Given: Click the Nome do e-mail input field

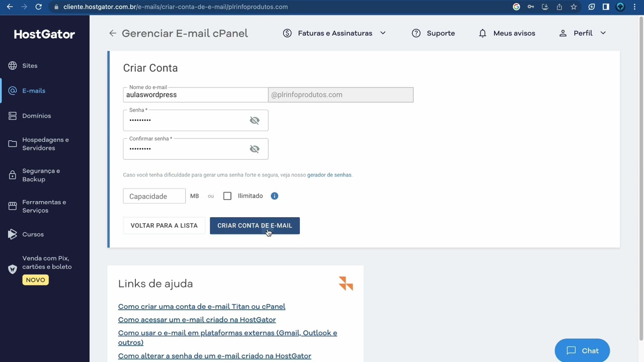Looking at the screenshot, I should pyautogui.click(x=196, y=95).
